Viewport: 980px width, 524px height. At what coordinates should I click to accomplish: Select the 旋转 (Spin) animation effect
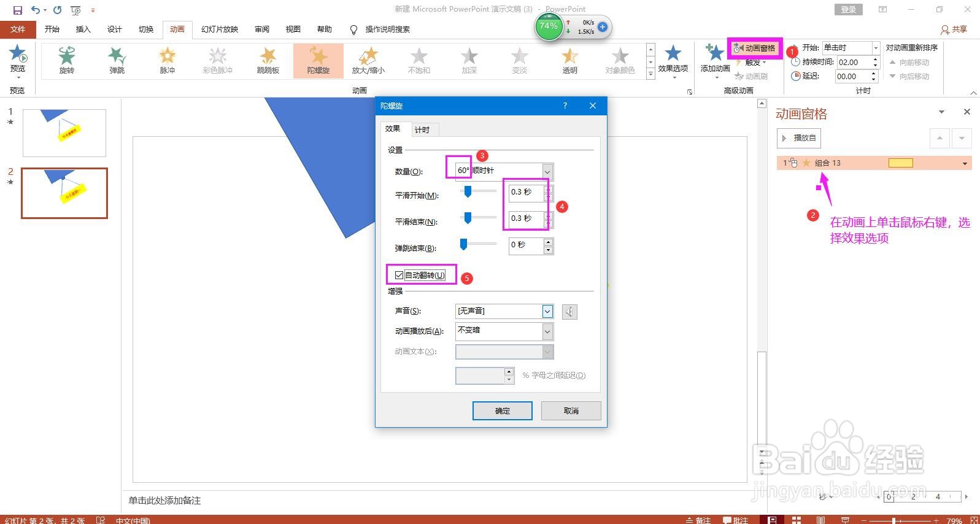[67, 60]
